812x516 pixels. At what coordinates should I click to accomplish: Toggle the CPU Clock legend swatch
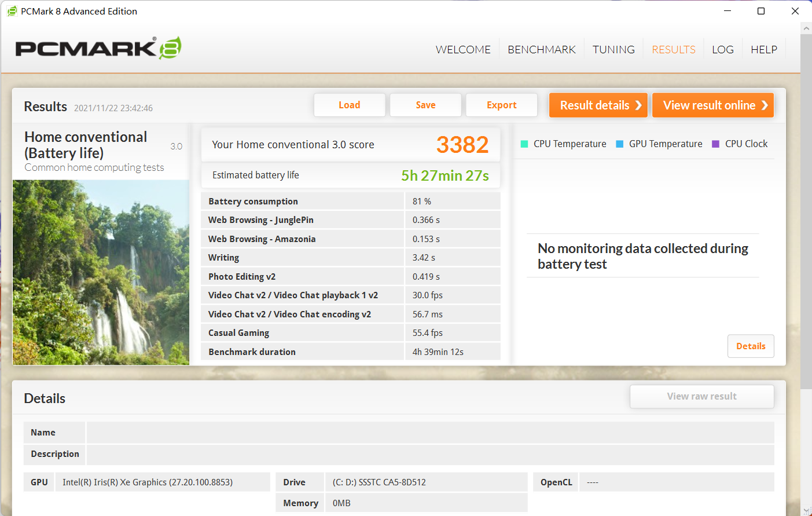(715, 144)
